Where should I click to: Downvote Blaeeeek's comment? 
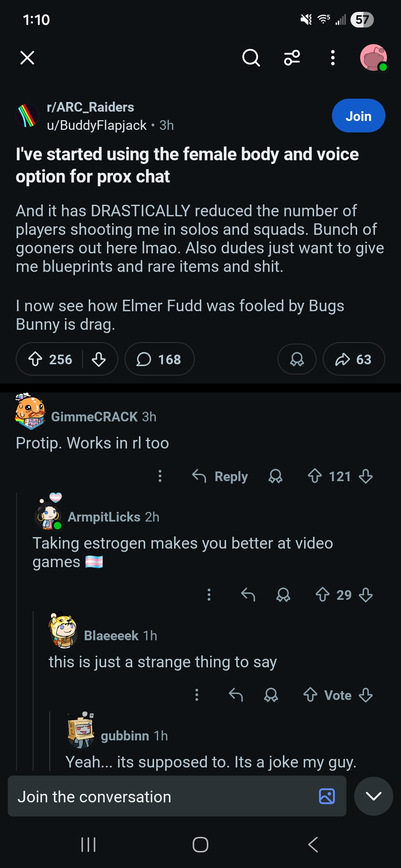366,695
